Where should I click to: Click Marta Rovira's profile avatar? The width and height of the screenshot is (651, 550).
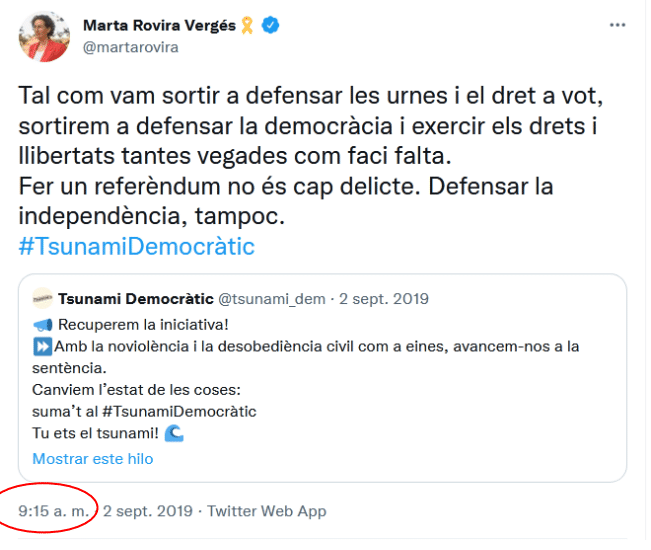tap(44, 37)
